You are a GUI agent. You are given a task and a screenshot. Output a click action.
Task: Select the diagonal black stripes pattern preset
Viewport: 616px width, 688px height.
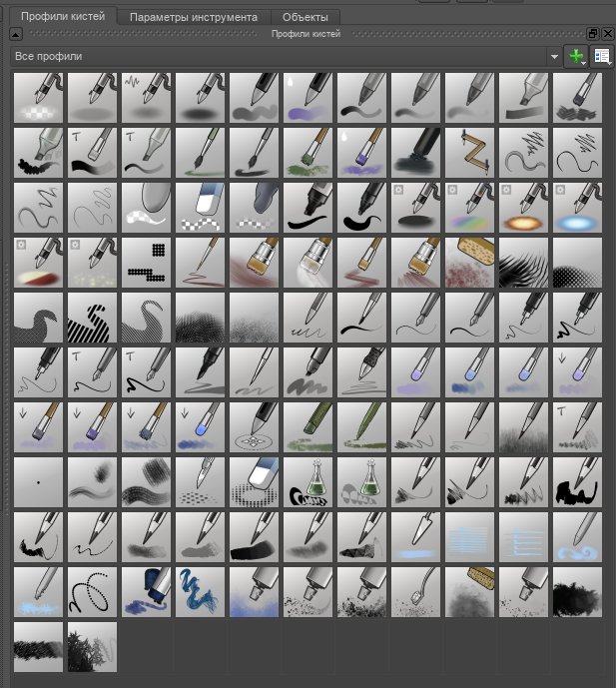click(x=92, y=318)
